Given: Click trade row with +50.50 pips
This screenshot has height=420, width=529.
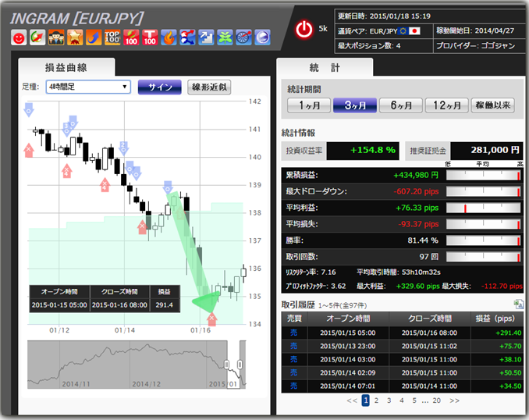Looking at the screenshot, I should (402, 372).
